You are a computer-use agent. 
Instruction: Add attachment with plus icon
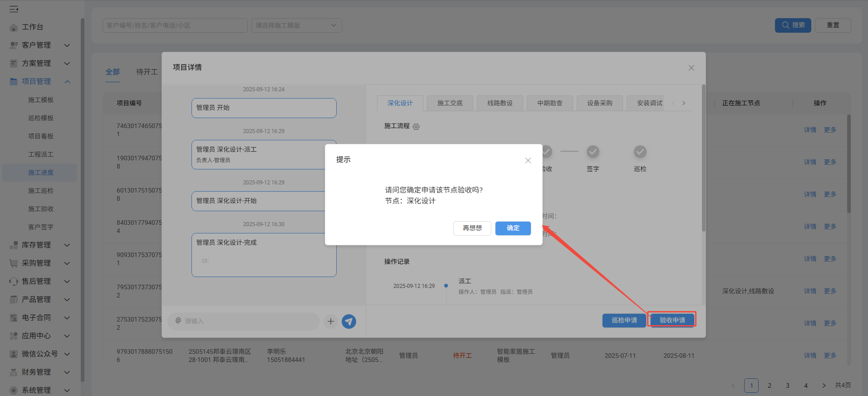click(x=331, y=322)
